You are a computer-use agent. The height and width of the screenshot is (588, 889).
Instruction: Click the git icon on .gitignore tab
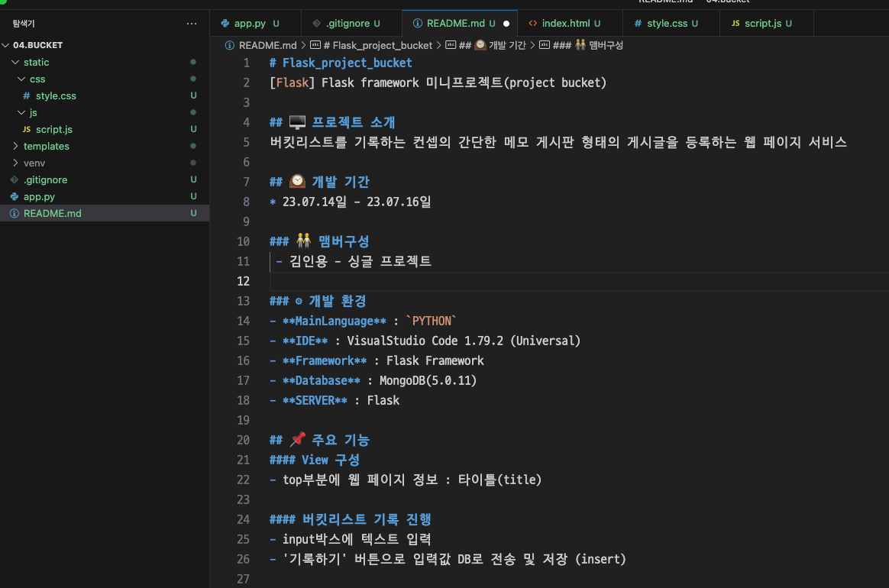316,23
